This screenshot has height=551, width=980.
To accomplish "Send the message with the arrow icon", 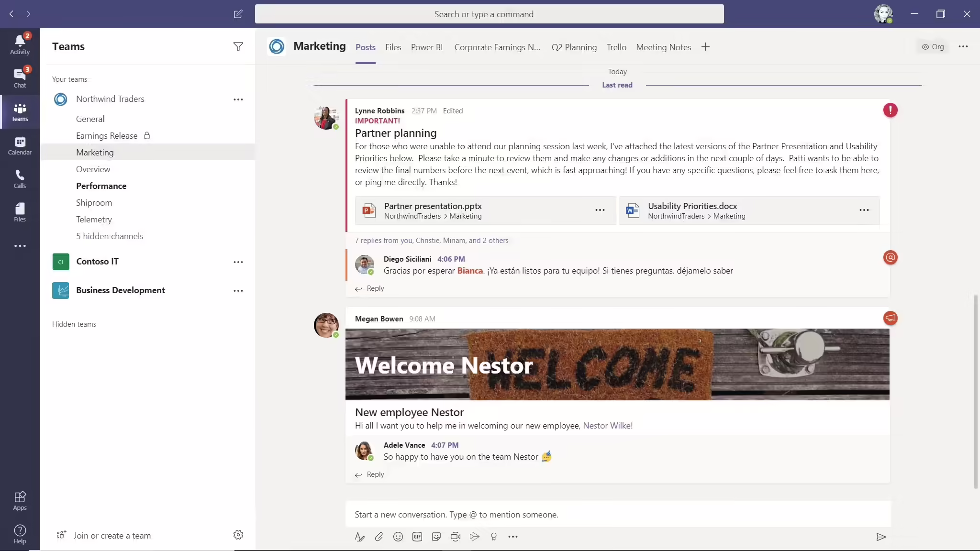I will tap(880, 537).
